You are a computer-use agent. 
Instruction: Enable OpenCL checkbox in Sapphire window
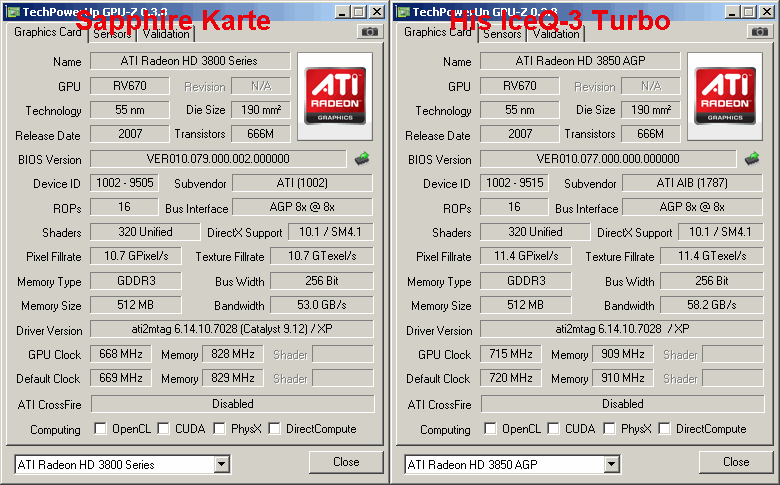(x=100, y=428)
